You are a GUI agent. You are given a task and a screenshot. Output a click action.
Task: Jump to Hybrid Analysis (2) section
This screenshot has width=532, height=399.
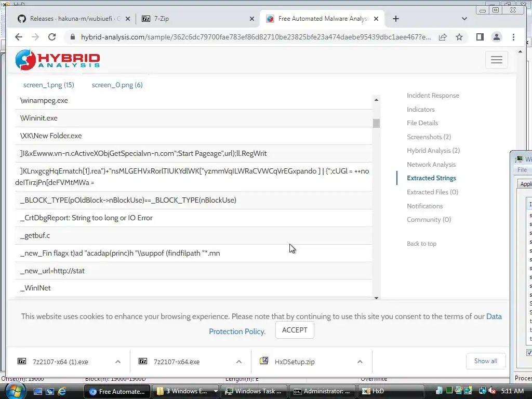tap(433, 150)
